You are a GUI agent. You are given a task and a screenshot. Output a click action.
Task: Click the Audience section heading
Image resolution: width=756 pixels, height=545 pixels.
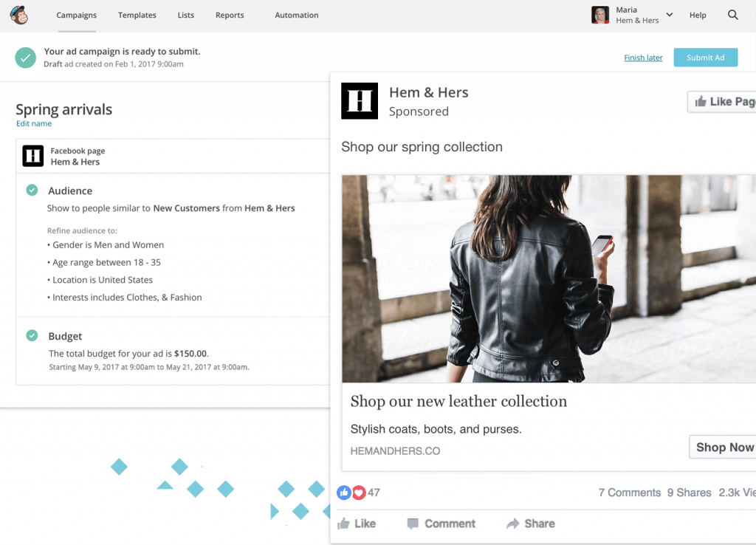pos(70,191)
